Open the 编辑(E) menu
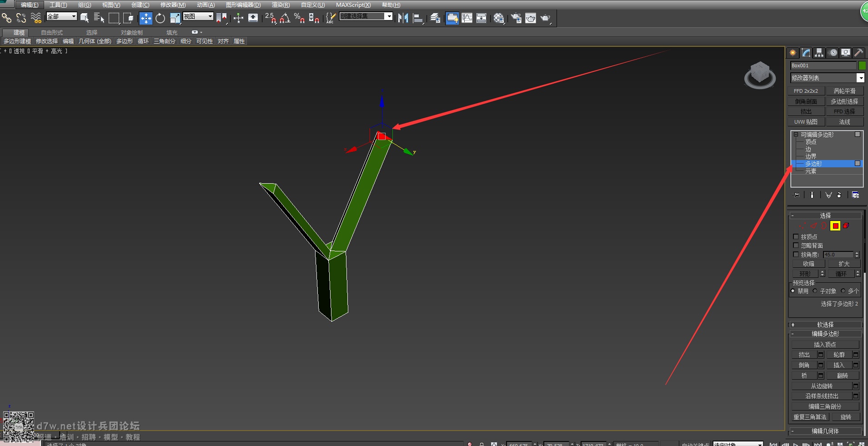 tap(29, 5)
